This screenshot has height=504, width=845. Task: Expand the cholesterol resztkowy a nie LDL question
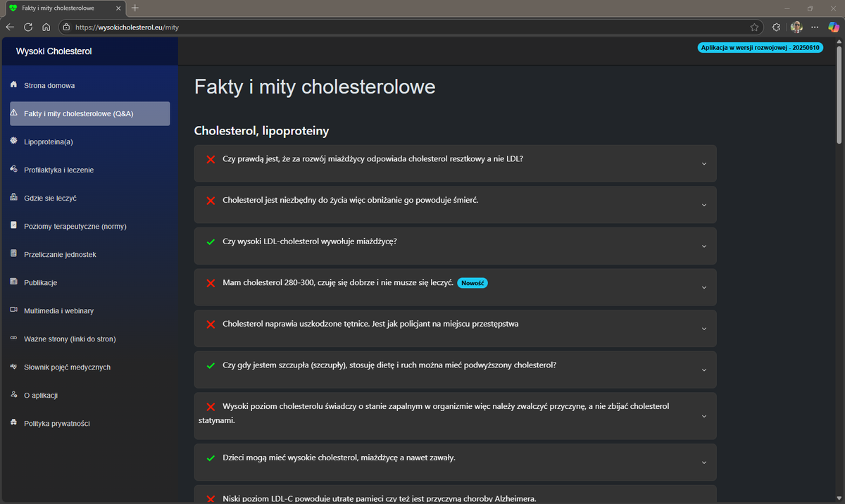pos(455,163)
